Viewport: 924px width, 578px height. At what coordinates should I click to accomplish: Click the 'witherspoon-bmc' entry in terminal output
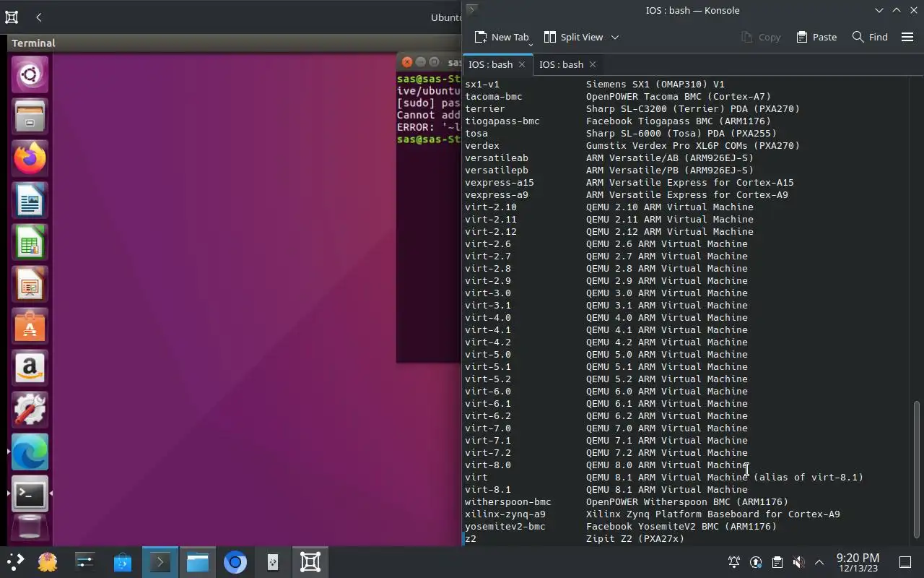coord(508,502)
